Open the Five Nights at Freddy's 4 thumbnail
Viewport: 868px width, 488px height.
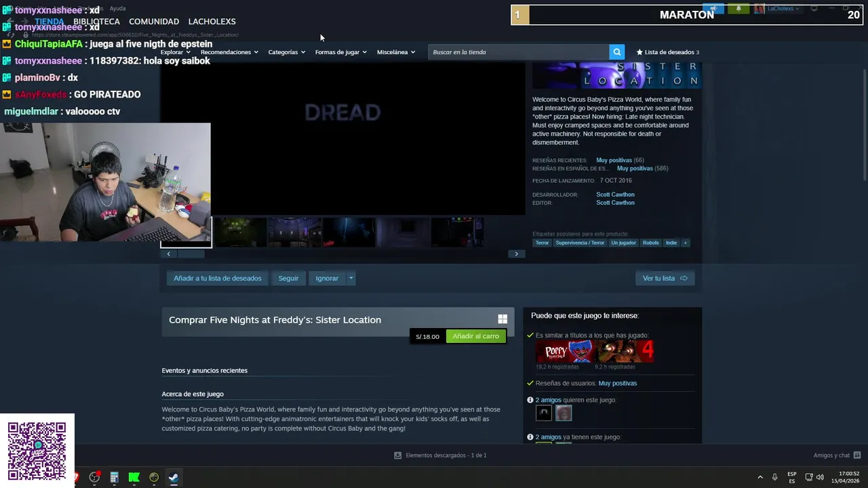coord(625,352)
